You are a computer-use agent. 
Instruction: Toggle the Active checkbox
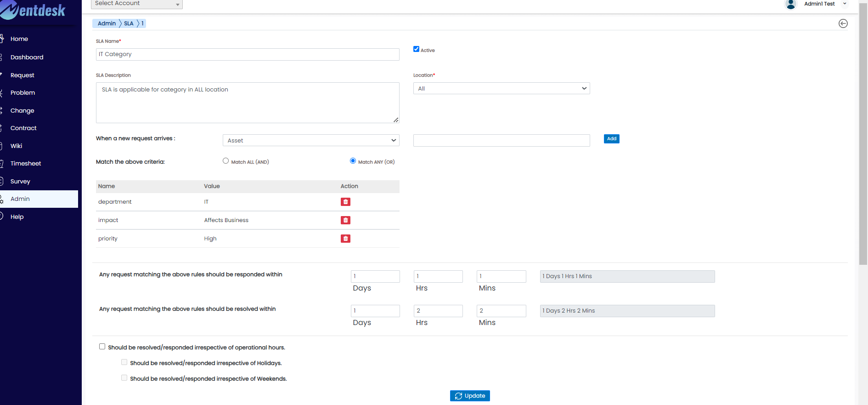tap(416, 49)
